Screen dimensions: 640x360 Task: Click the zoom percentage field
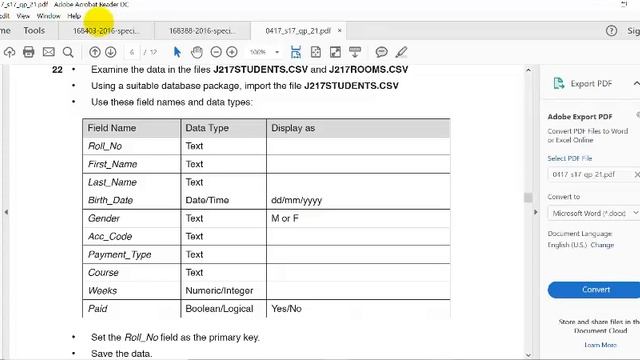258,52
